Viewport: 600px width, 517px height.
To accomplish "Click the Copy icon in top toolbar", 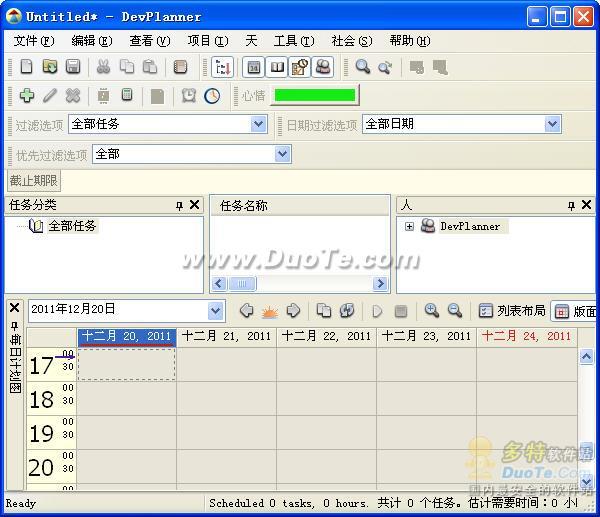I will click(x=127, y=67).
